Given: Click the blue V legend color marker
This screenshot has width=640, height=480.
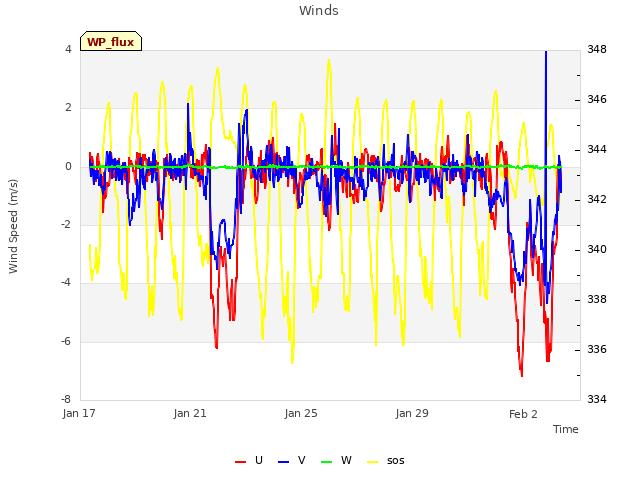Looking at the screenshot, I should click(x=283, y=462).
